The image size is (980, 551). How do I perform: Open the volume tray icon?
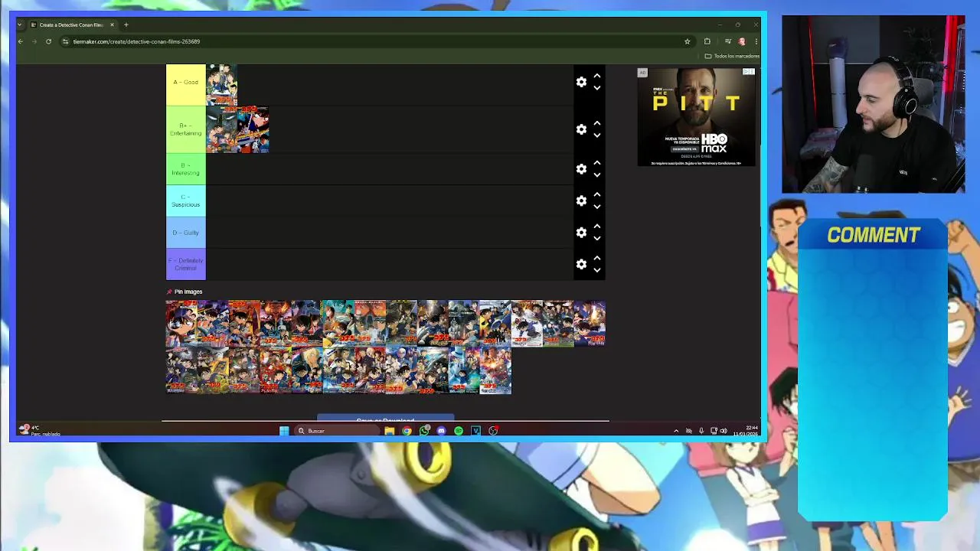pyautogui.click(x=724, y=431)
